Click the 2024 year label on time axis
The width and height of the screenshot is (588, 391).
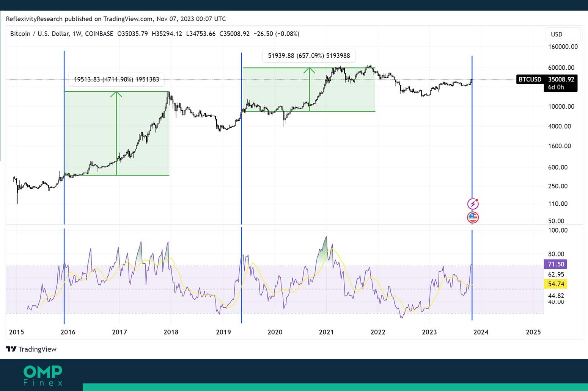[481, 332]
